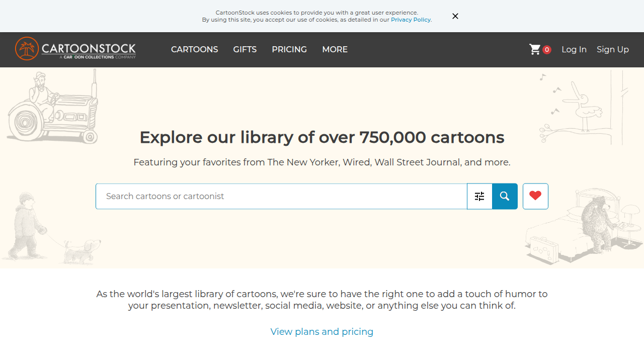The width and height of the screenshot is (644, 362).
Task: Click the Explore our library heading
Action: pos(322,137)
